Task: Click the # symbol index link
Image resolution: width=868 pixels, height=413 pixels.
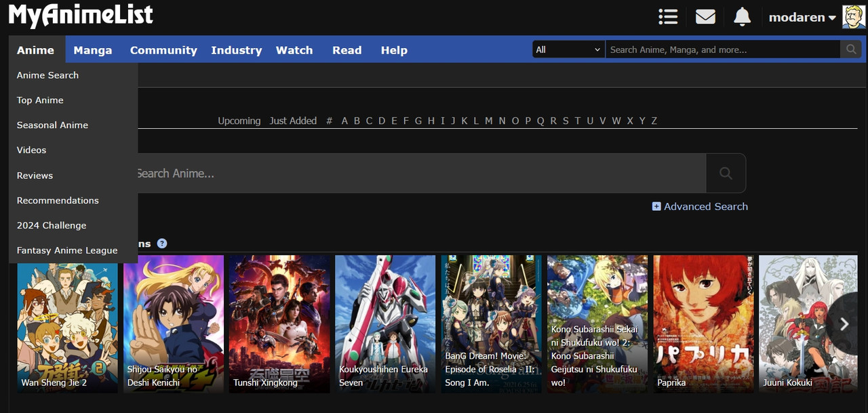Action: pos(330,121)
